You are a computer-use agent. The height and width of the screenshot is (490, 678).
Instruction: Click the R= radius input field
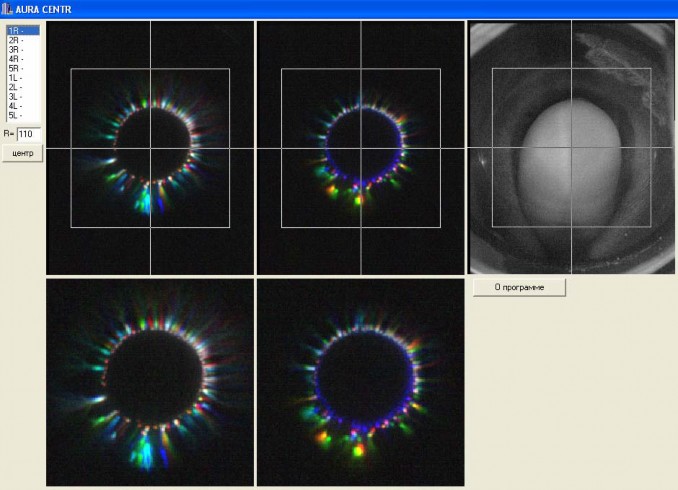pyautogui.click(x=28, y=134)
